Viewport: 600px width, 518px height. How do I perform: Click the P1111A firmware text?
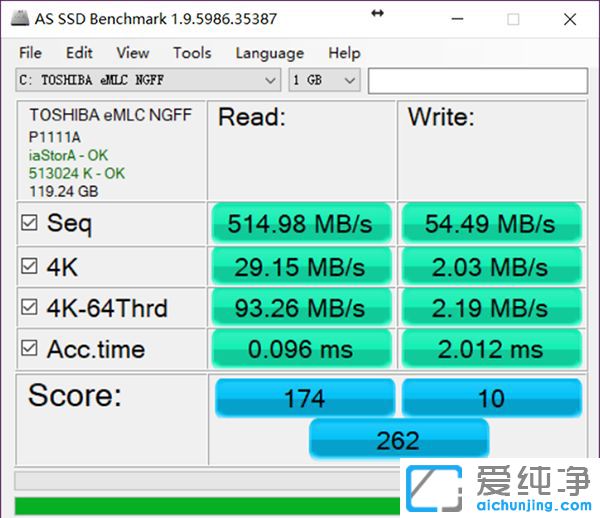55,137
